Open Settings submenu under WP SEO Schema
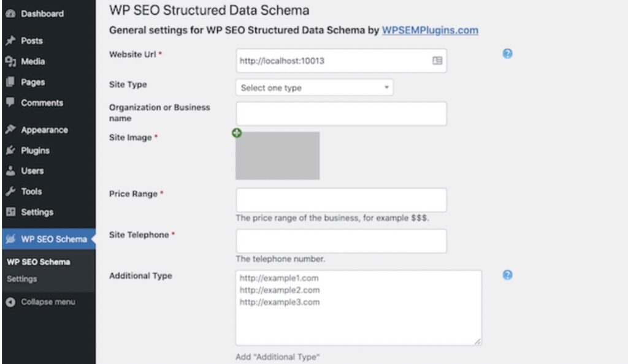 point(21,279)
